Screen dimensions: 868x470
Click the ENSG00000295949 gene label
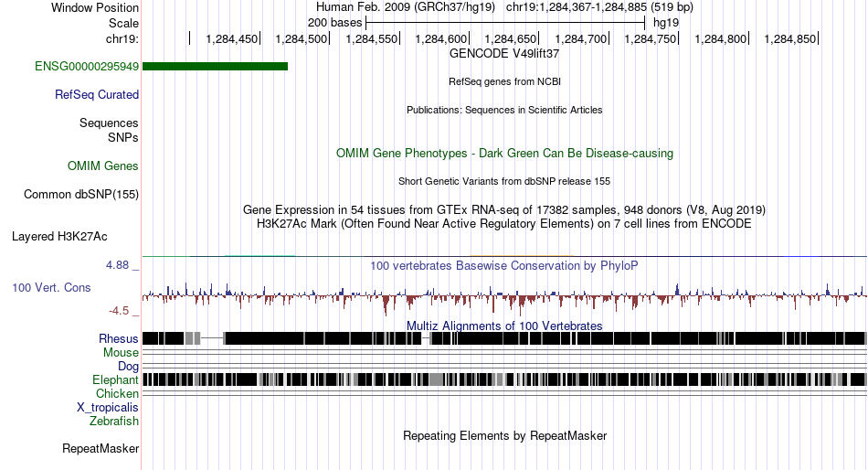pyautogui.click(x=87, y=67)
